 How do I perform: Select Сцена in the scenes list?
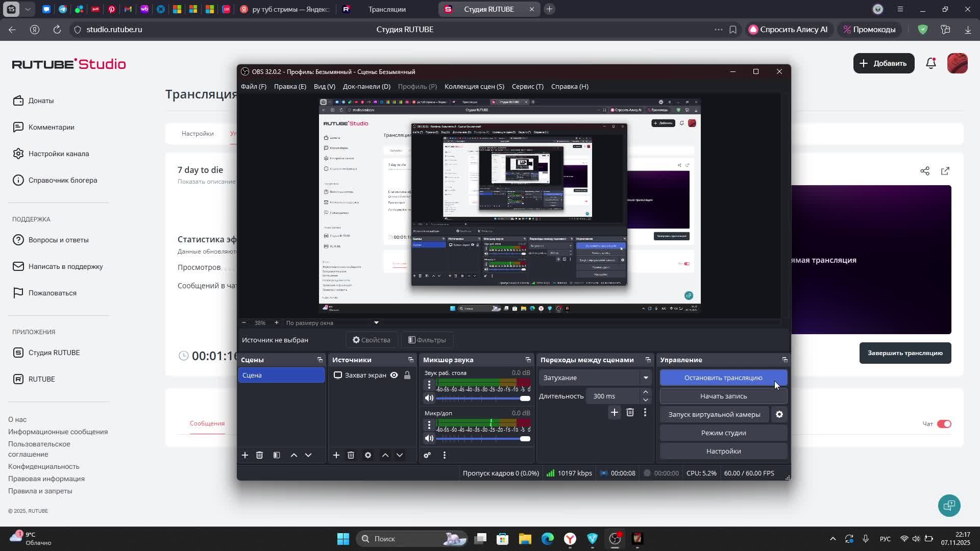pos(281,375)
